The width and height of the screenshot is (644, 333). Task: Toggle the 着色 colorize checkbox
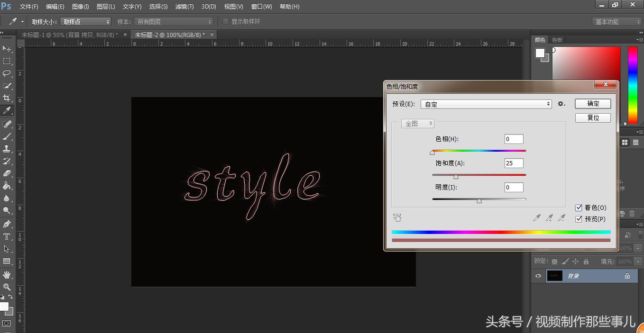tap(579, 207)
